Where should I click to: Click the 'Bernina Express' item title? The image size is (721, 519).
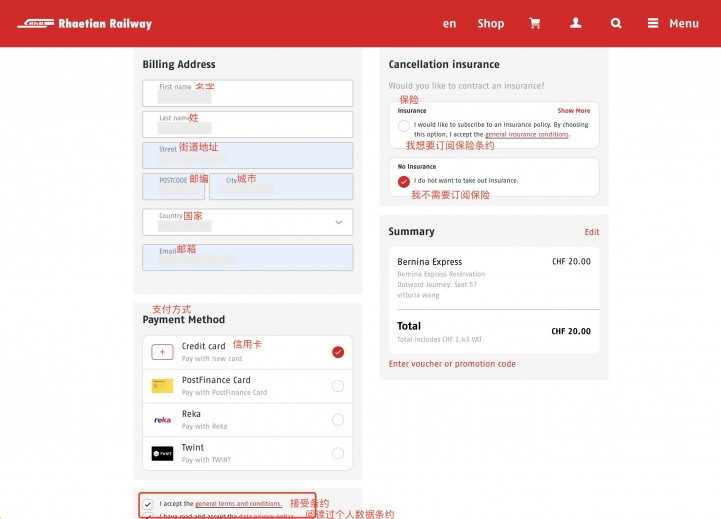click(x=429, y=262)
